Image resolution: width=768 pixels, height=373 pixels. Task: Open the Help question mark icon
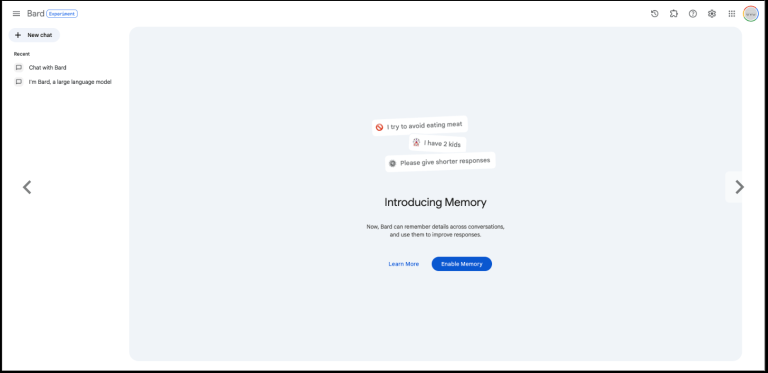[x=693, y=14]
